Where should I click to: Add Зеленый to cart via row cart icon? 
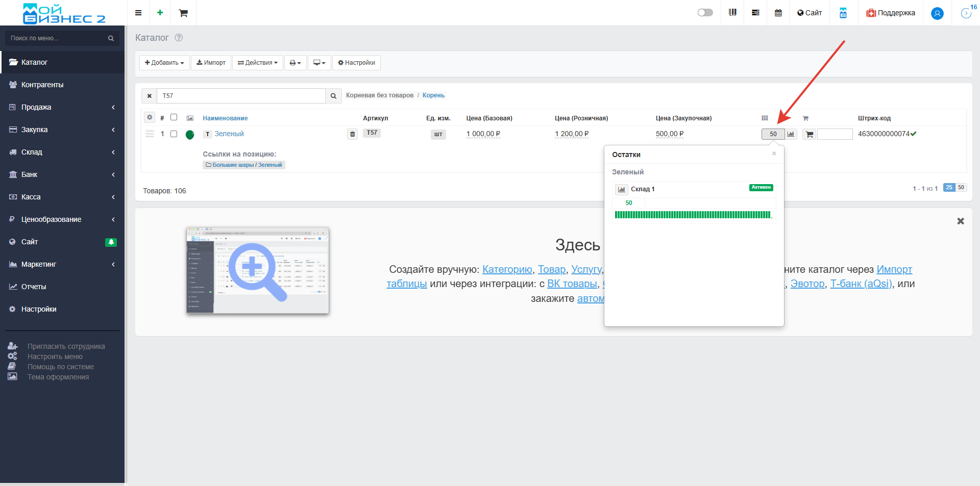pyautogui.click(x=809, y=135)
